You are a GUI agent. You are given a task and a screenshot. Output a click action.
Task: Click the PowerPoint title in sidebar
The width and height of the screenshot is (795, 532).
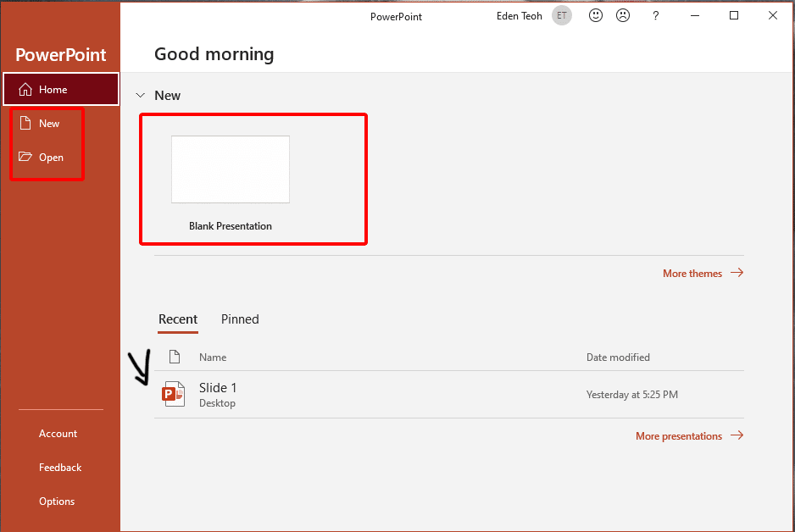[61, 55]
